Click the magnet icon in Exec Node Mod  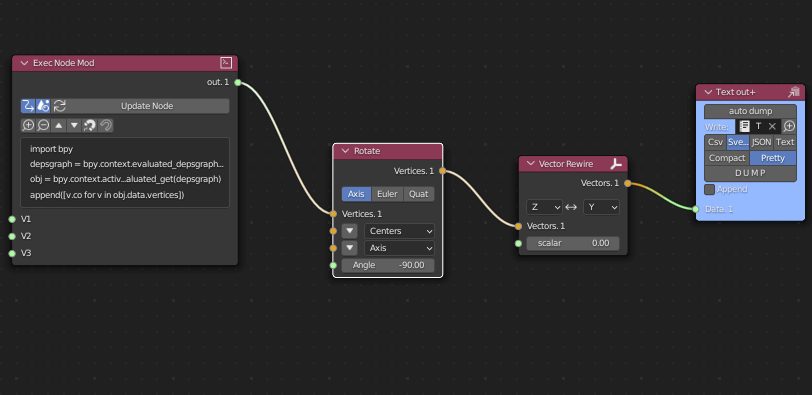coord(90,125)
